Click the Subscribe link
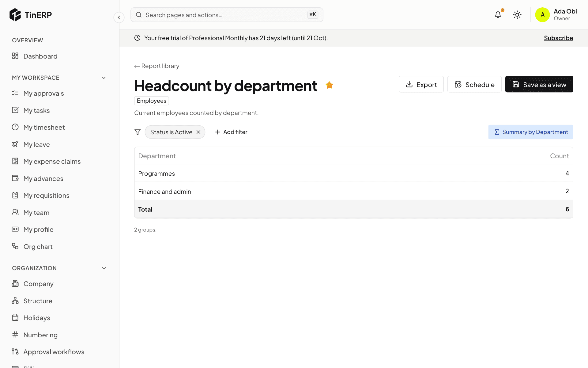The width and height of the screenshot is (588, 368). (x=558, y=38)
